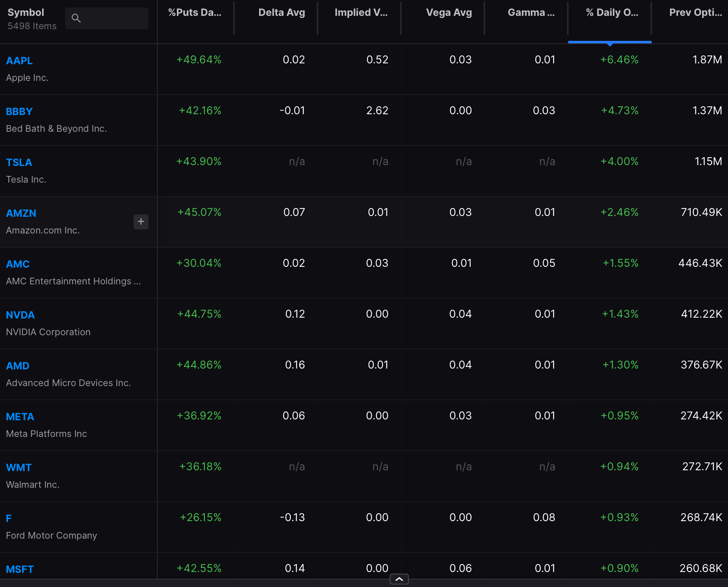Select the Apple Inc. company name
Screen dimensions: 728x587
[27, 78]
